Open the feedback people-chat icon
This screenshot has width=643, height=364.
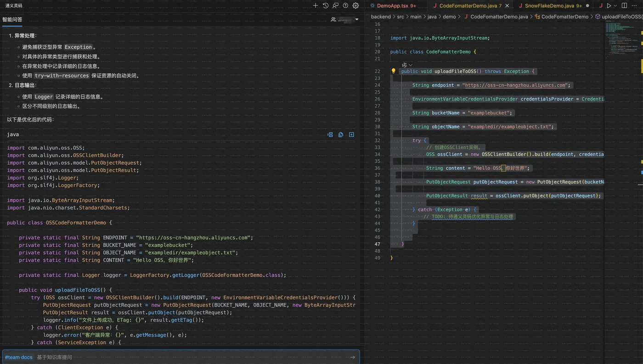point(336,6)
